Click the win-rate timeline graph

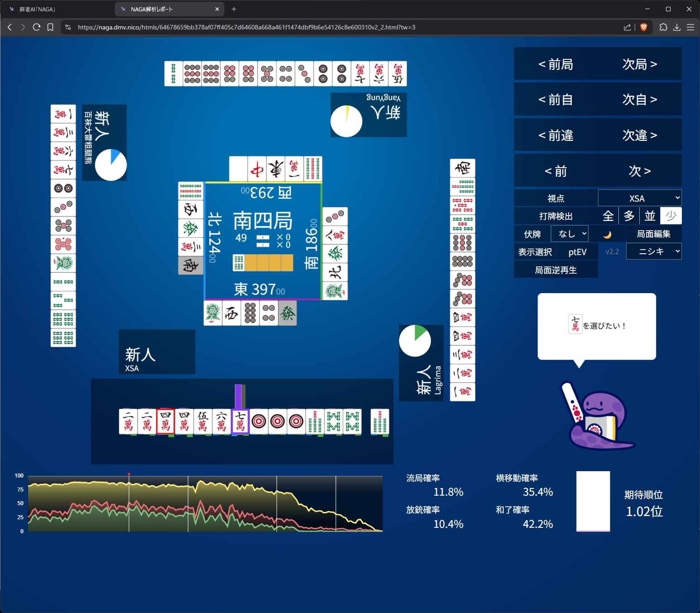tap(205, 503)
